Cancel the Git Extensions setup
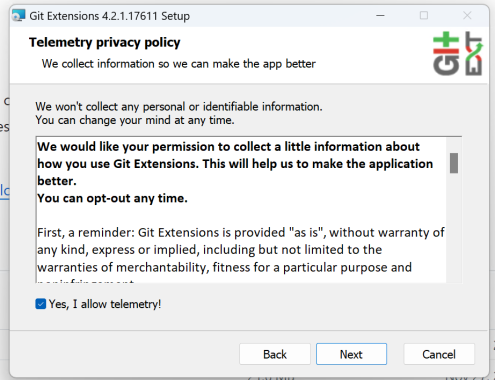Viewport: 495px width, 380px height. (x=439, y=354)
